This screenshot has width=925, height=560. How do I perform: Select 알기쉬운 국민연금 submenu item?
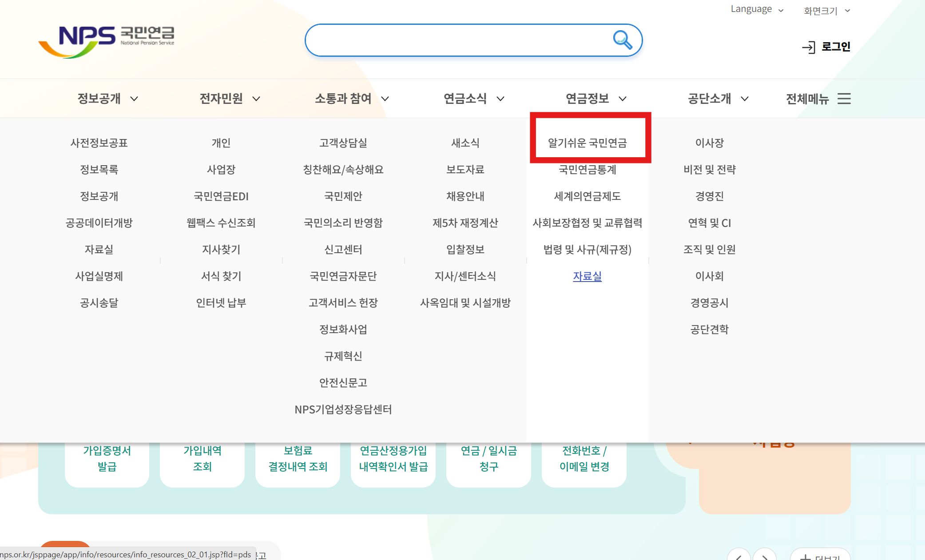(587, 143)
